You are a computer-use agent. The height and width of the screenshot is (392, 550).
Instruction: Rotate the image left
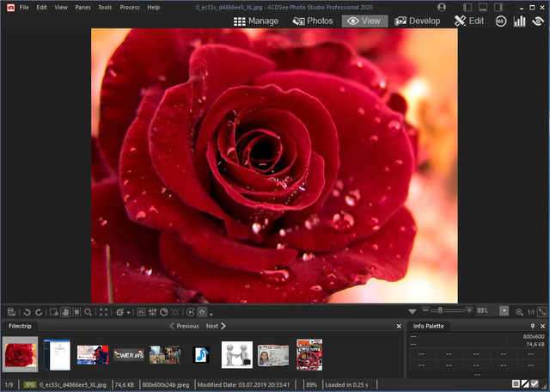click(x=27, y=311)
